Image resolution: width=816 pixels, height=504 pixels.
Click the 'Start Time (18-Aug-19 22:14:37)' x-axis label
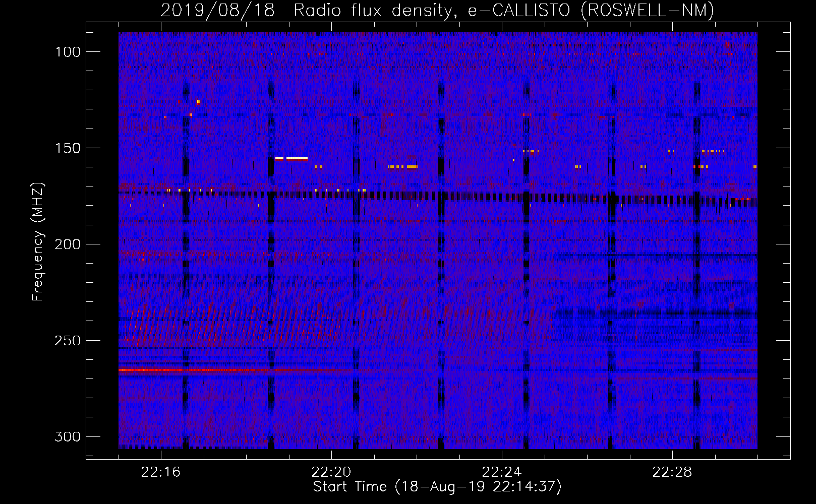click(437, 487)
